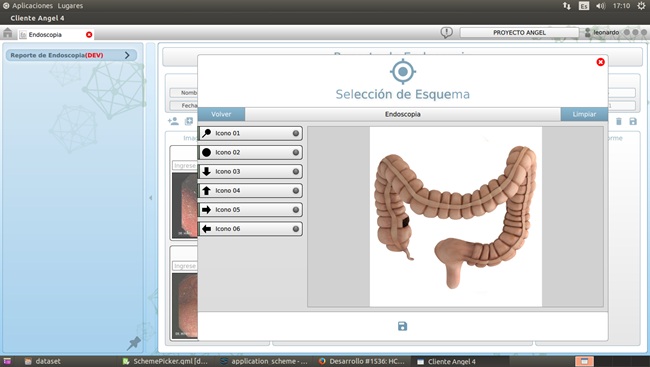Click the report save icon beside trash

[633, 121]
